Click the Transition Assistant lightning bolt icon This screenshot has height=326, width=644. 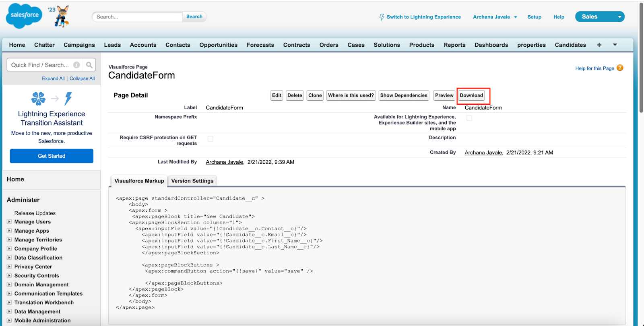(68, 98)
